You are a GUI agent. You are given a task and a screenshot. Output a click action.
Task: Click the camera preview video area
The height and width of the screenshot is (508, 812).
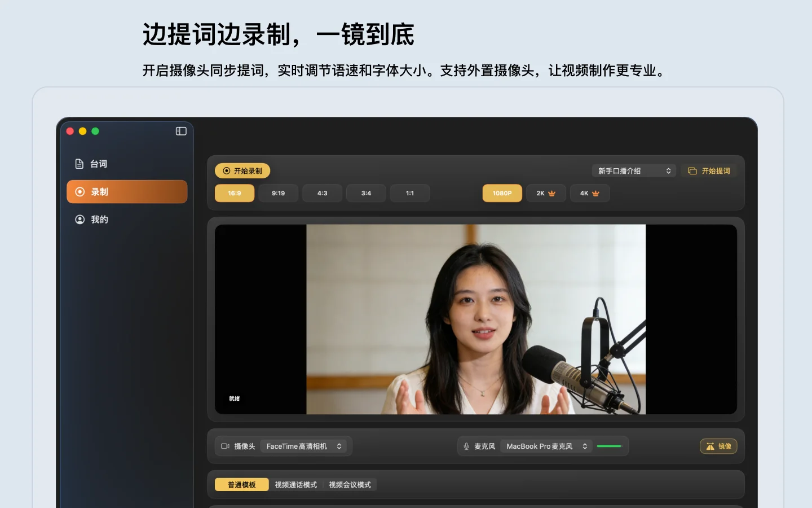click(x=475, y=319)
